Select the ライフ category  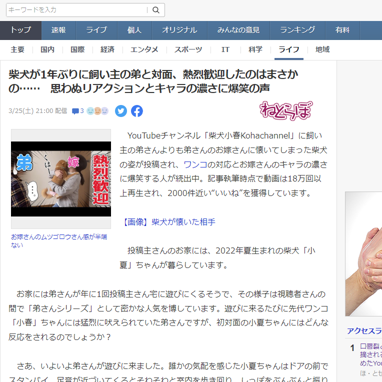tap(289, 50)
